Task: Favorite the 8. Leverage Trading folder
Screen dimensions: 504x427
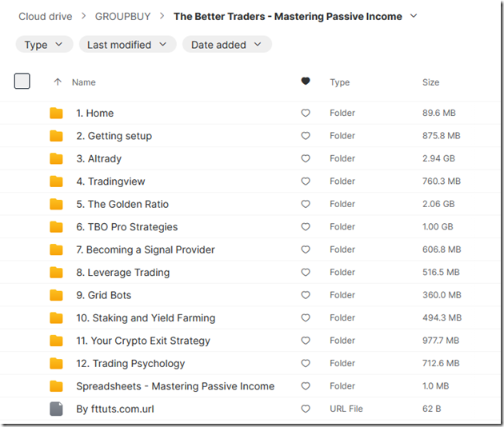Action: [306, 273]
